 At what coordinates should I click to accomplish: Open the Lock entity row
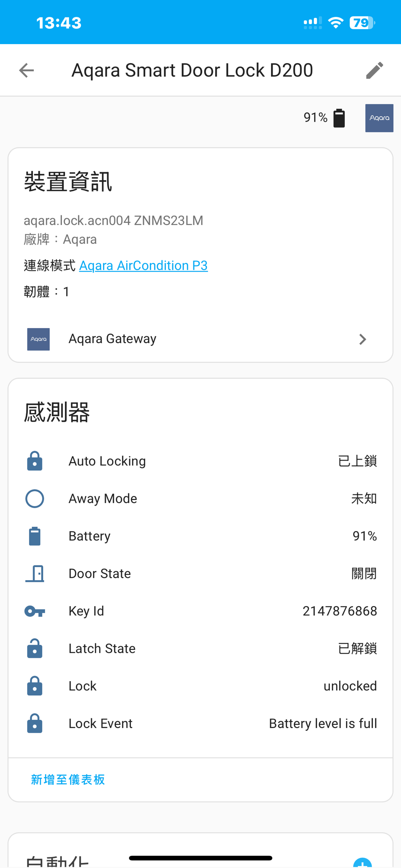200,686
